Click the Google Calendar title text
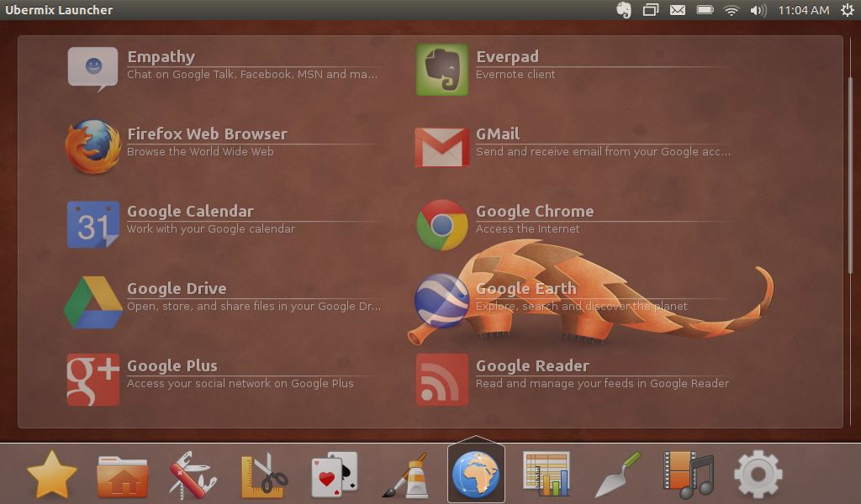 [190, 211]
